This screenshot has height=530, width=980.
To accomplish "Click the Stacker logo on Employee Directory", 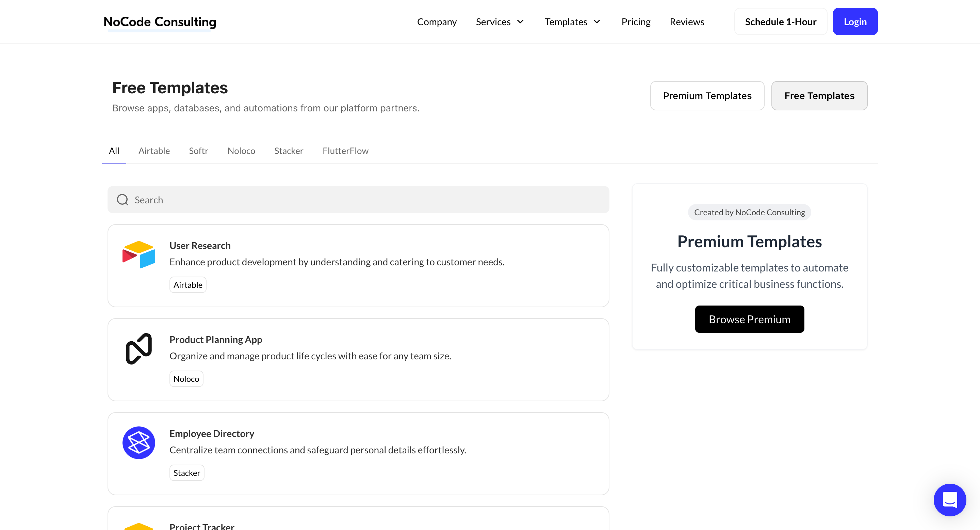I will point(138,442).
